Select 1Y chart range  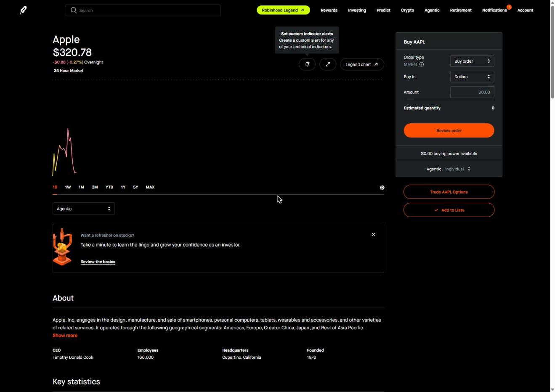click(x=123, y=187)
